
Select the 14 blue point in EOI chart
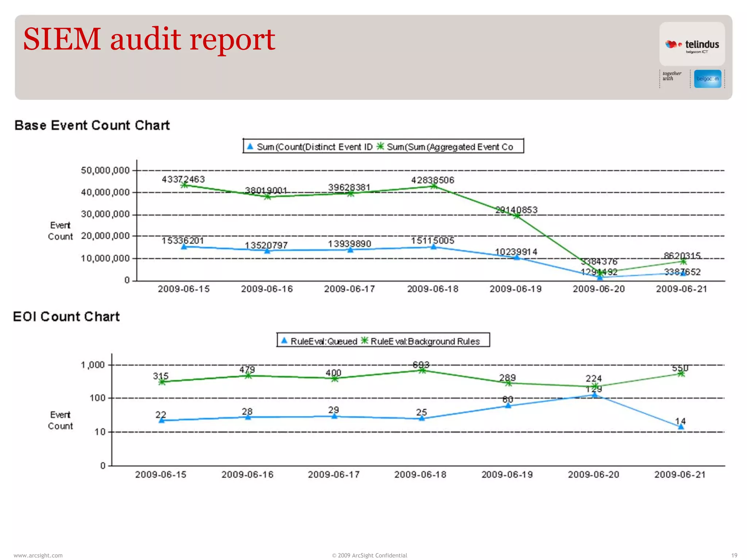pos(681,427)
